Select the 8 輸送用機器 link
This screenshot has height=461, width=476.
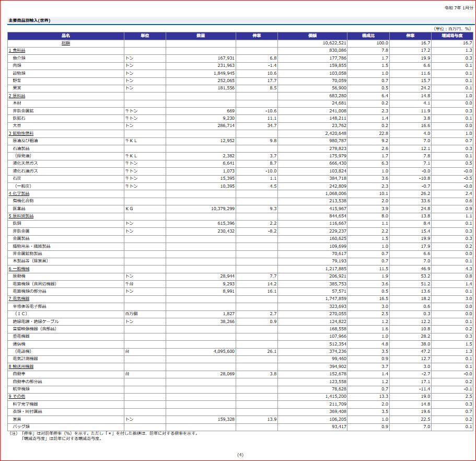coord(20,366)
